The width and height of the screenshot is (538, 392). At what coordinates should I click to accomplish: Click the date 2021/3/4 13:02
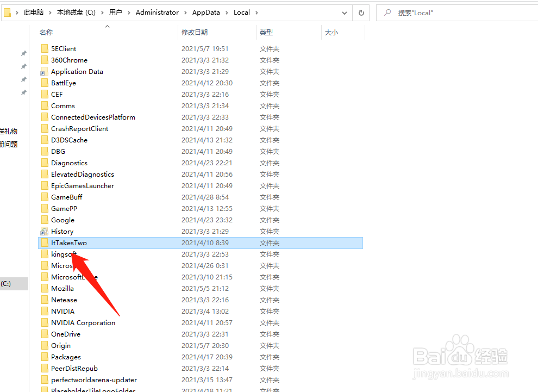(x=205, y=312)
